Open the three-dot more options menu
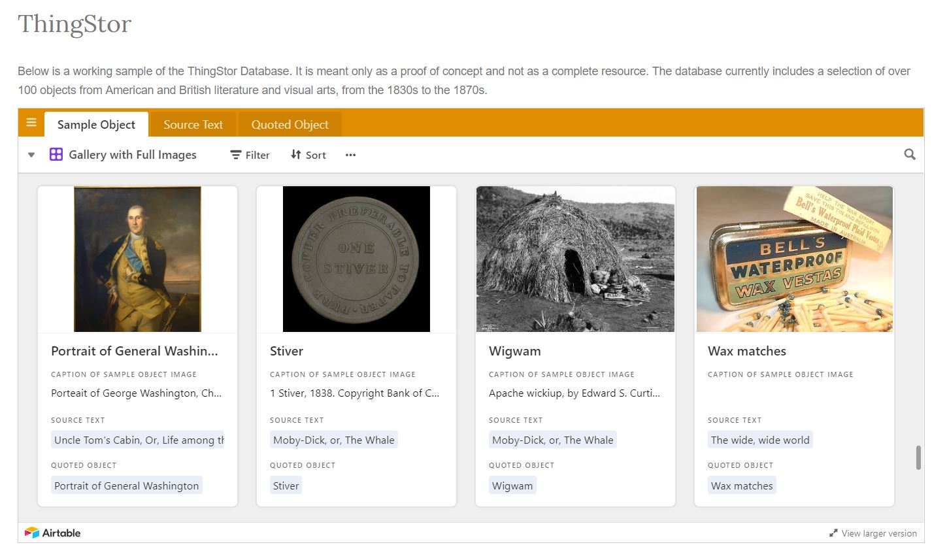This screenshot has width=947, height=560. 350,155
